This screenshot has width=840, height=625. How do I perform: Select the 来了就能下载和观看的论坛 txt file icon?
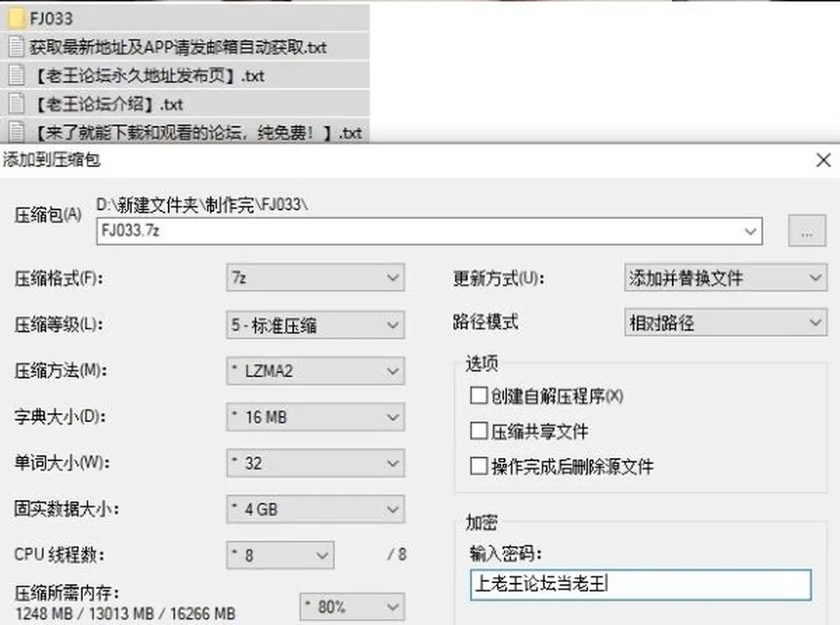[x=17, y=132]
